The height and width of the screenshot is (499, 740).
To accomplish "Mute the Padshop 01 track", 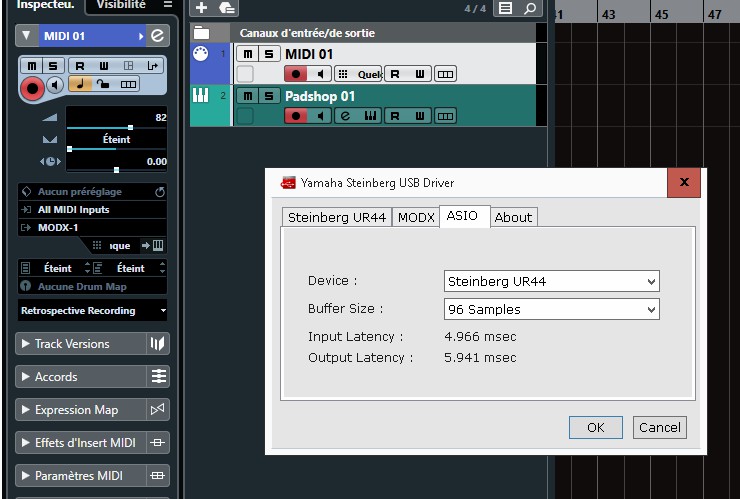I will point(248,96).
